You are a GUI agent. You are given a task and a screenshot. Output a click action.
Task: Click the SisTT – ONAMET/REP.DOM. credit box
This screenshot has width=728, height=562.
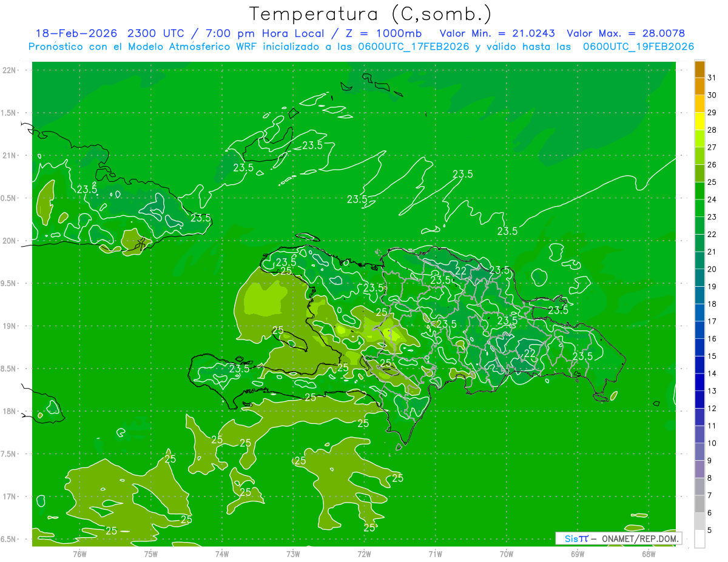pyautogui.click(x=618, y=538)
